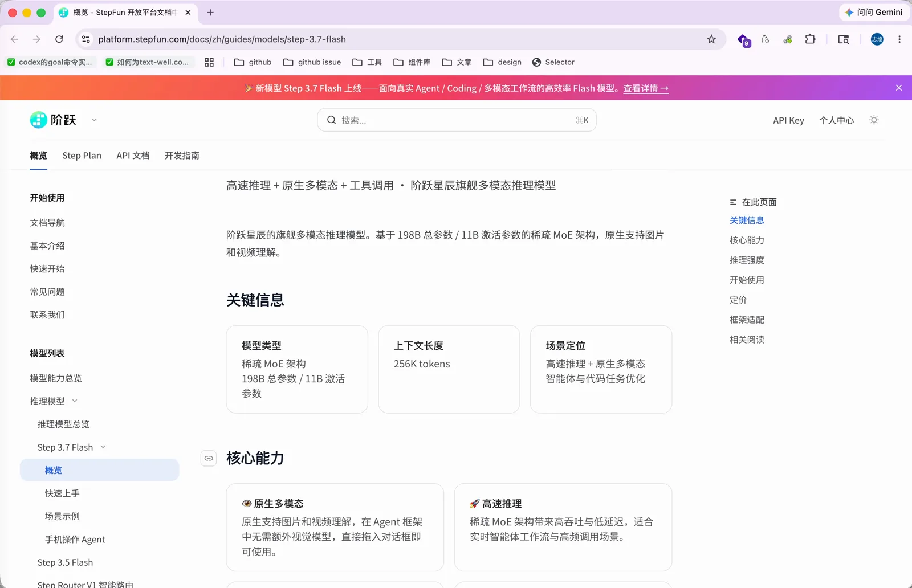912x588 pixels.
Task: Open the extension with badge 9
Action: (x=744, y=40)
